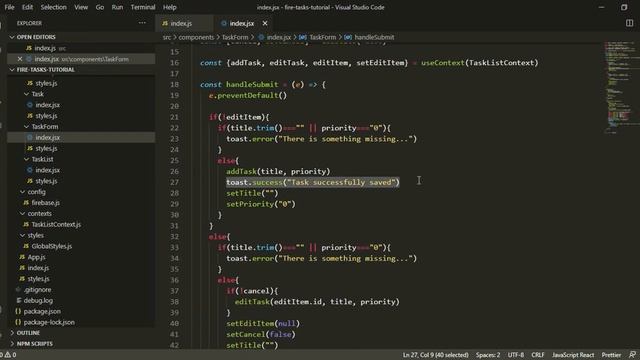Click index.jsx in breadcrumb path
This screenshot has width=640, height=360.
tap(279, 37)
